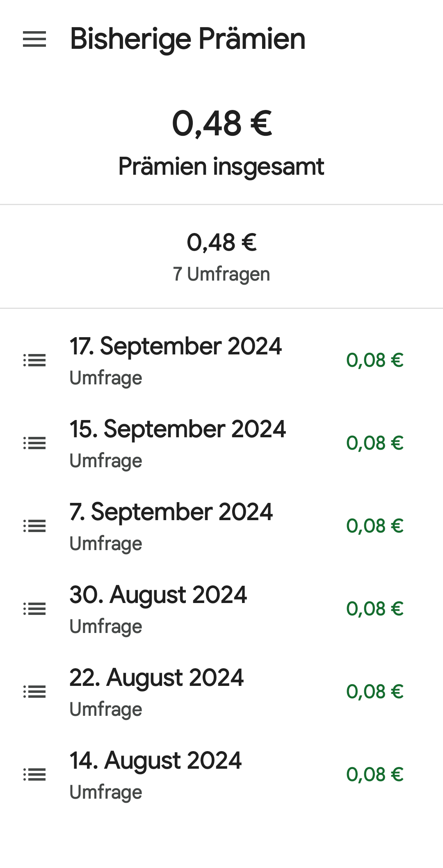Image resolution: width=443 pixels, height=868 pixels.
Task: Click list icon beside 30. August 2024
Action: (x=34, y=609)
